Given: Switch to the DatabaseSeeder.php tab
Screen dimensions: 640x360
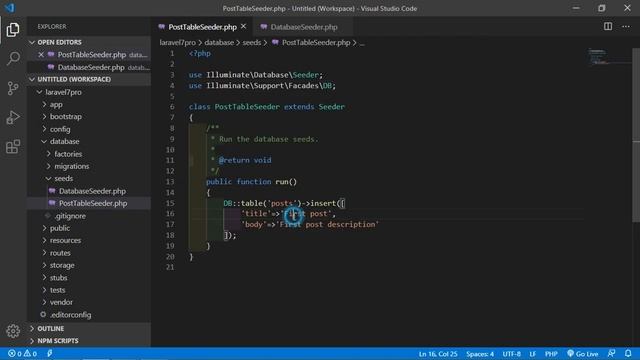Looking at the screenshot, I should [304, 27].
